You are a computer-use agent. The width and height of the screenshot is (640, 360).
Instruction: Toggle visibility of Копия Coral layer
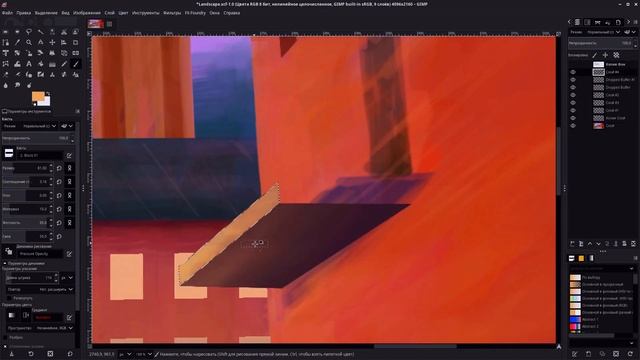[x=573, y=118]
